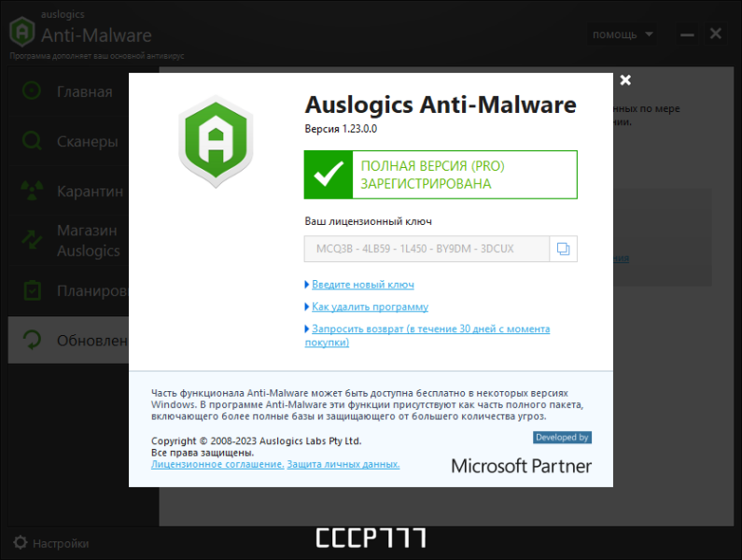Close the About dialog with the X
Screen dimensions: 742x560
point(625,80)
